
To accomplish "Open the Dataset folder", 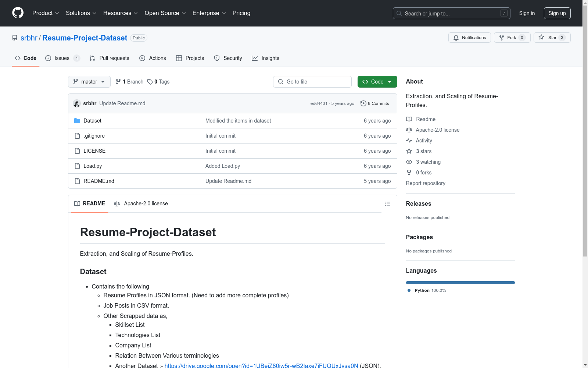I will pos(93,121).
